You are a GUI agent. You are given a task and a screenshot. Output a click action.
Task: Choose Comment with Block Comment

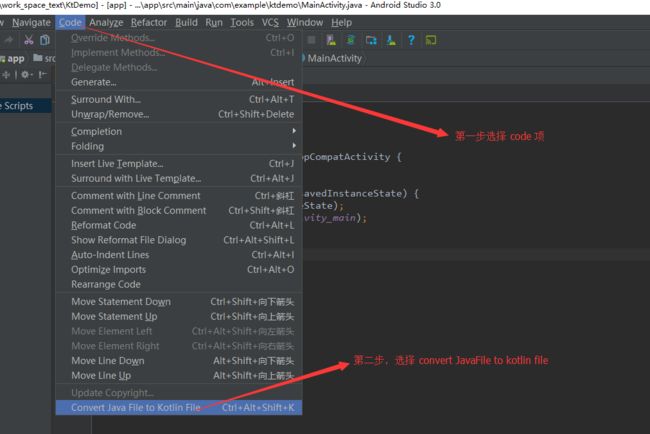tap(179, 211)
